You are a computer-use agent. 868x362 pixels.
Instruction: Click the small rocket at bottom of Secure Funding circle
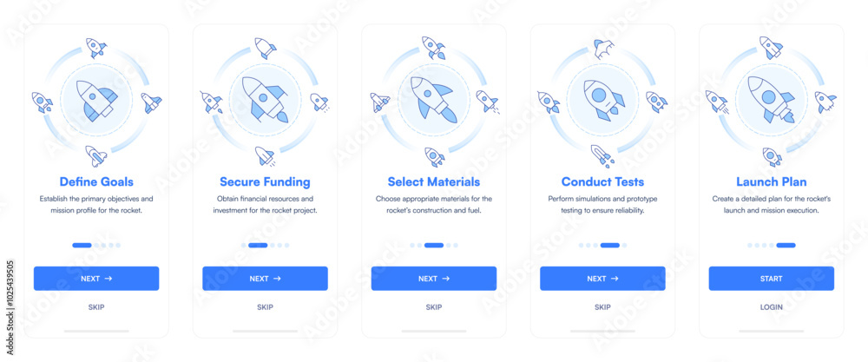click(x=266, y=155)
